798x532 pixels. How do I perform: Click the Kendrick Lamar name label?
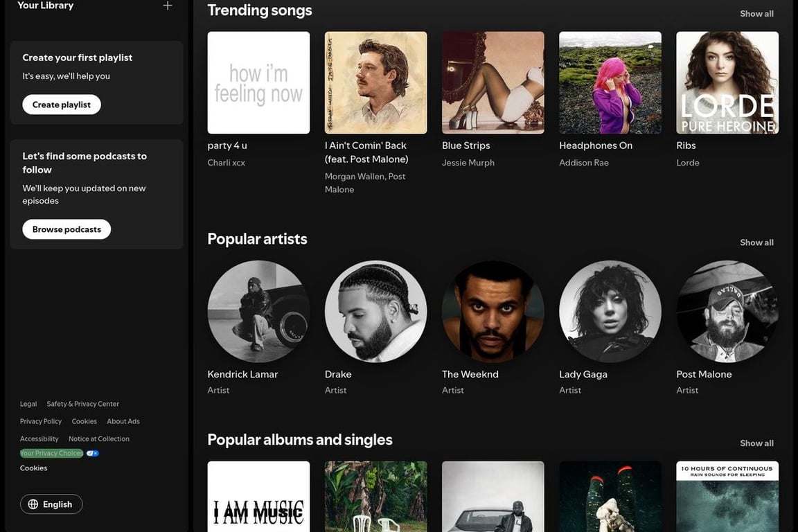(242, 374)
